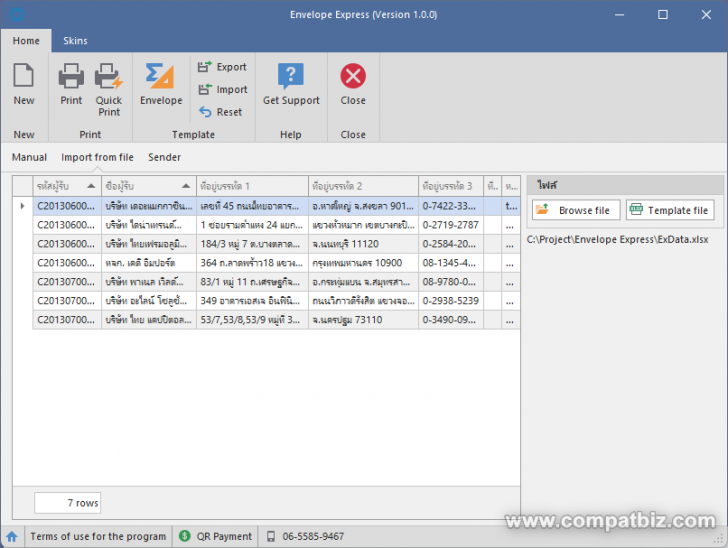Image resolution: width=728 pixels, height=548 pixels.
Task: Click file path C:\Project\Envelope Express\ExData.xlsx
Action: [x=617, y=240]
